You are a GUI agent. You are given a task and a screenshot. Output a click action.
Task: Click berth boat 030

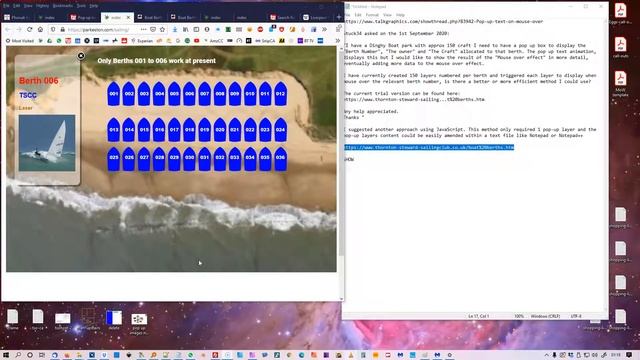point(189,159)
